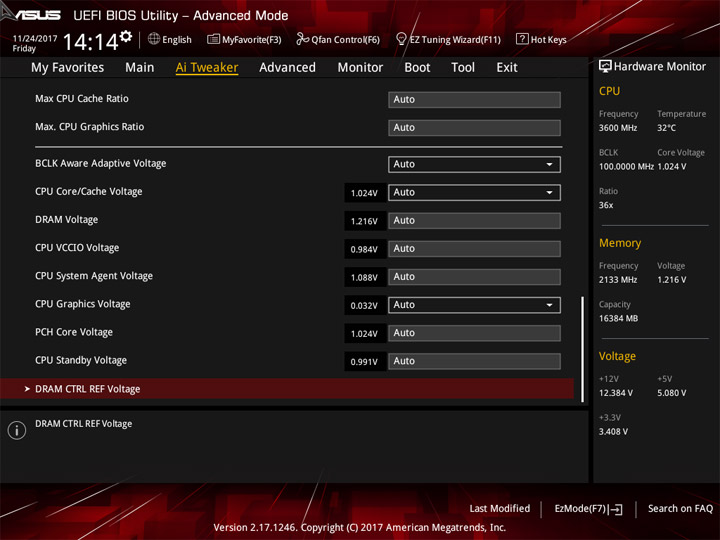Screen dimensions: 720x540
Task: Go to Advanced tab
Action: [287, 68]
